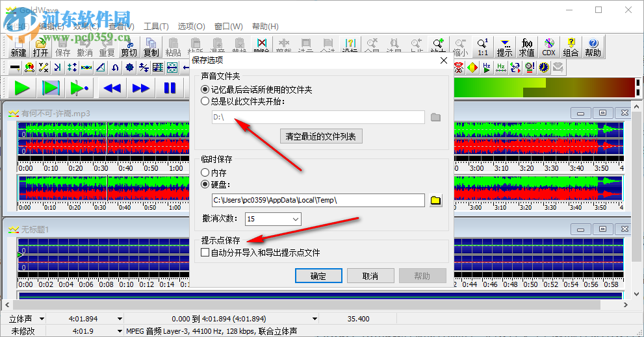
Task: Browse the temp folder with the yellow folder icon
Action: pos(436,200)
